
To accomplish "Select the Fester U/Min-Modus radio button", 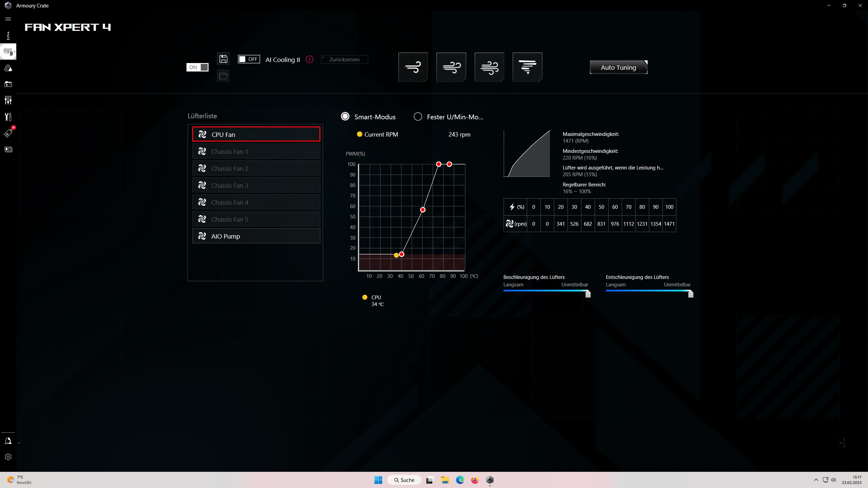I will click(x=418, y=117).
